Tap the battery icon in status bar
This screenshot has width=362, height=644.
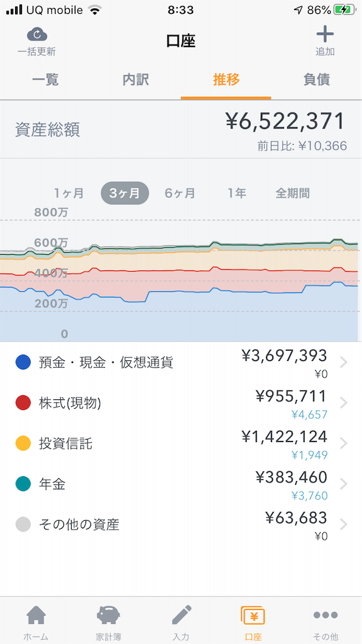345,10
